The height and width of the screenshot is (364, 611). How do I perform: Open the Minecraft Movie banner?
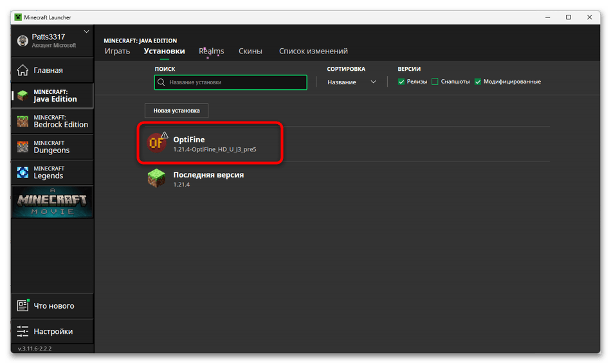pyautogui.click(x=52, y=202)
